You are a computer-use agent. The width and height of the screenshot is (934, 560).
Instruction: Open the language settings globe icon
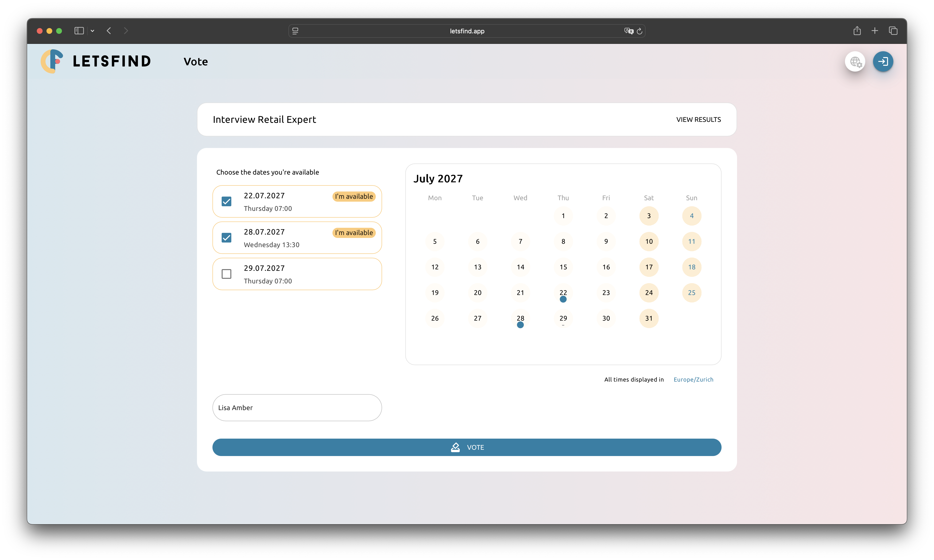pyautogui.click(x=855, y=61)
